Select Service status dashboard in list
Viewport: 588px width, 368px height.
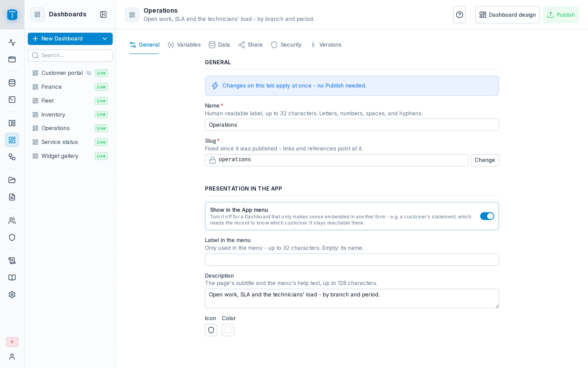point(70,142)
